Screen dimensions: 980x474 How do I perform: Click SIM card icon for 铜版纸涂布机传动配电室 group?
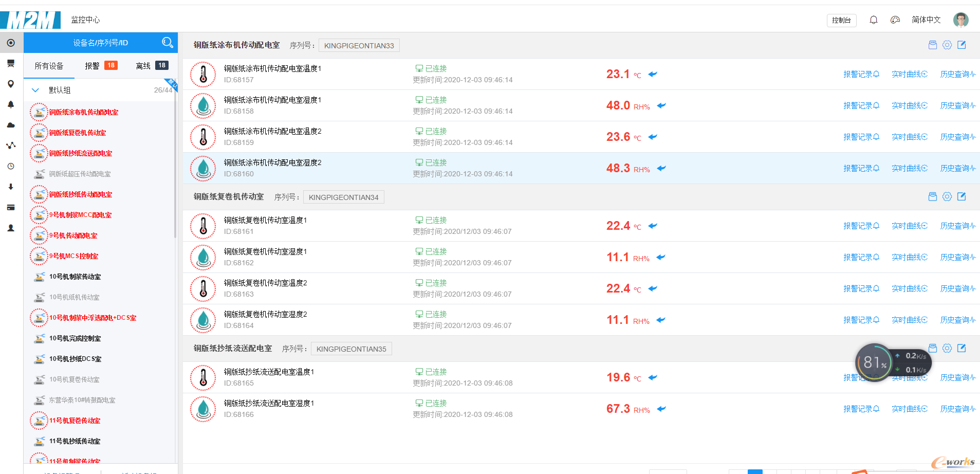933,45
